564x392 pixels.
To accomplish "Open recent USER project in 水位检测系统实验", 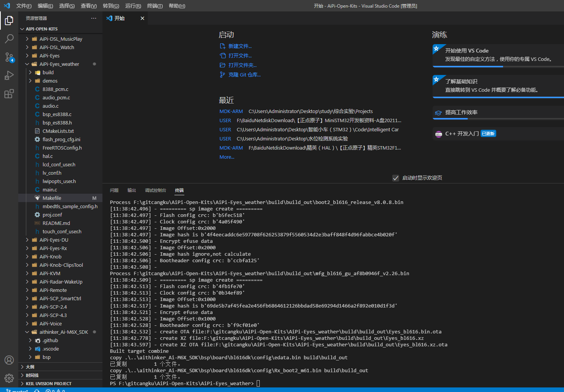I will [x=225, y=139].
